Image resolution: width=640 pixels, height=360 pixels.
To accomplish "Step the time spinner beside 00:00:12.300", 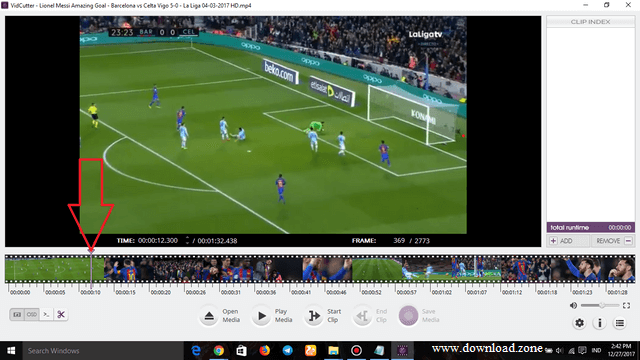I will coord(187,240).
